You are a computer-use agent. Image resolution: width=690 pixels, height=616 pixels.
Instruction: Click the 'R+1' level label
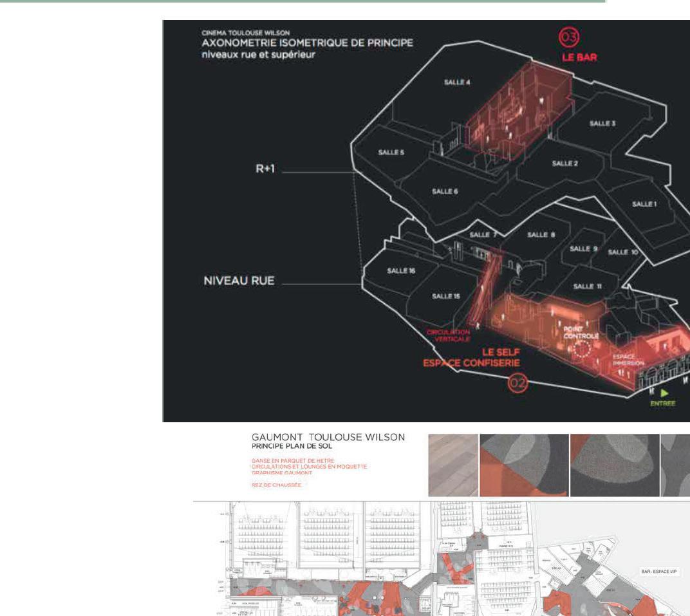coord(265,169)
